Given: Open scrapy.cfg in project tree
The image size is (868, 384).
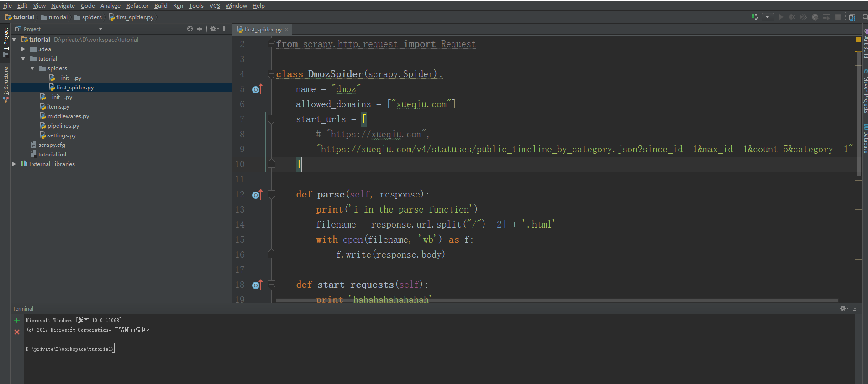Looking at the screenshot, I should 47,145.
